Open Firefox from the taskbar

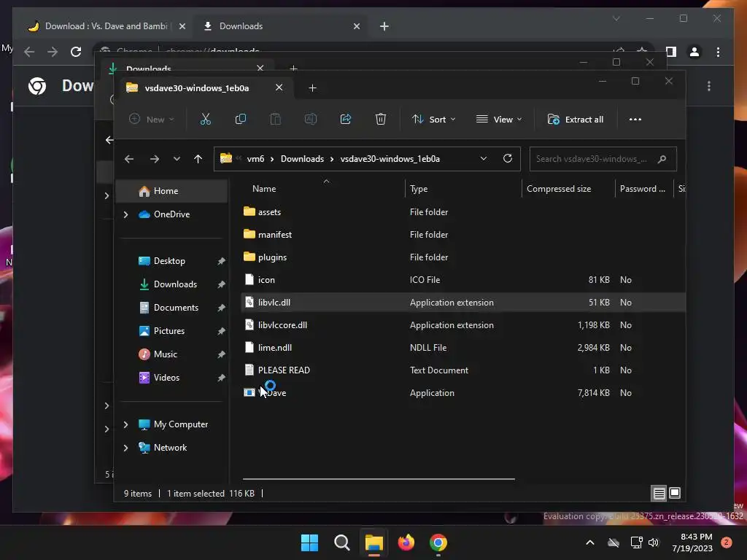[406, 542]
